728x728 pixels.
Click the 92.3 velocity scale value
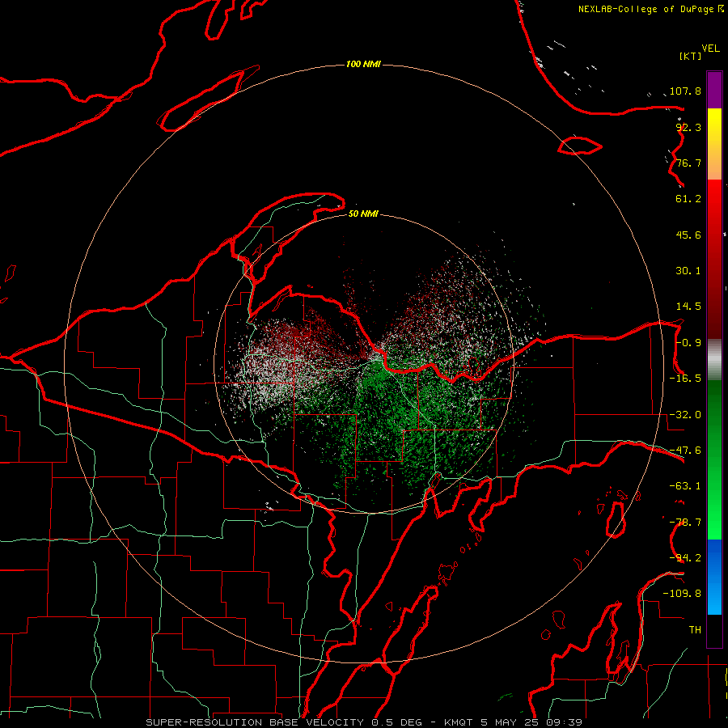[x=688, y=127]
